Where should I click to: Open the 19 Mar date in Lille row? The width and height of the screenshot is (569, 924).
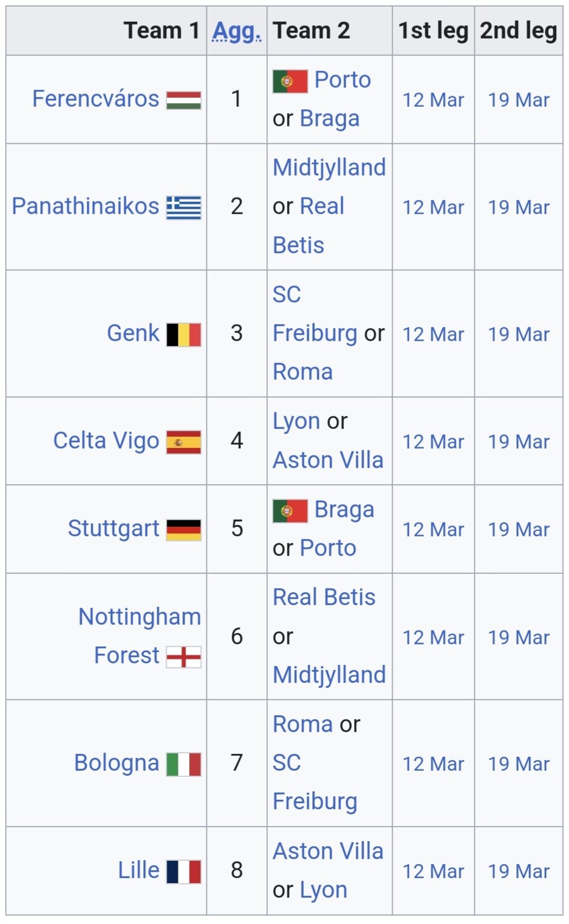(x=519, y=871)
